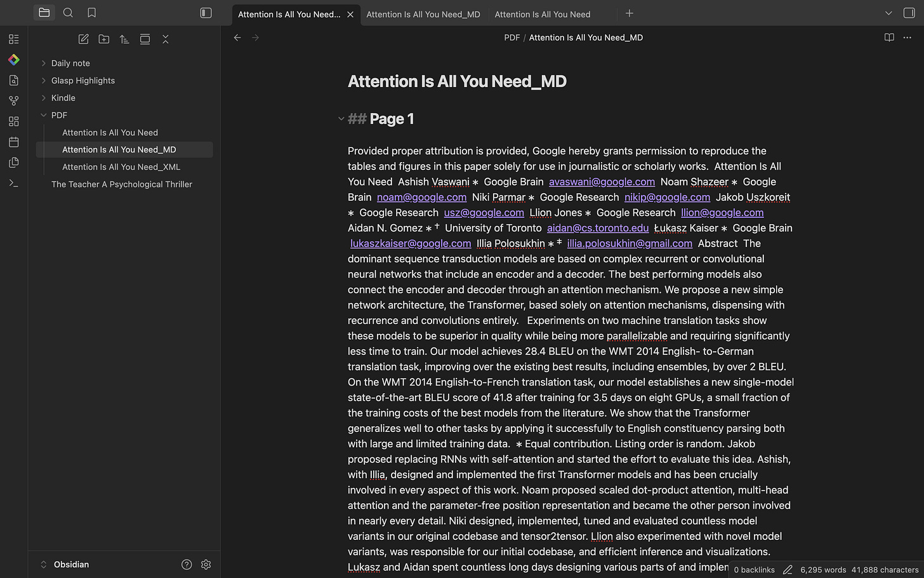
Task: Open daily note calendar ribbon icon
Action: click(14, 142)
